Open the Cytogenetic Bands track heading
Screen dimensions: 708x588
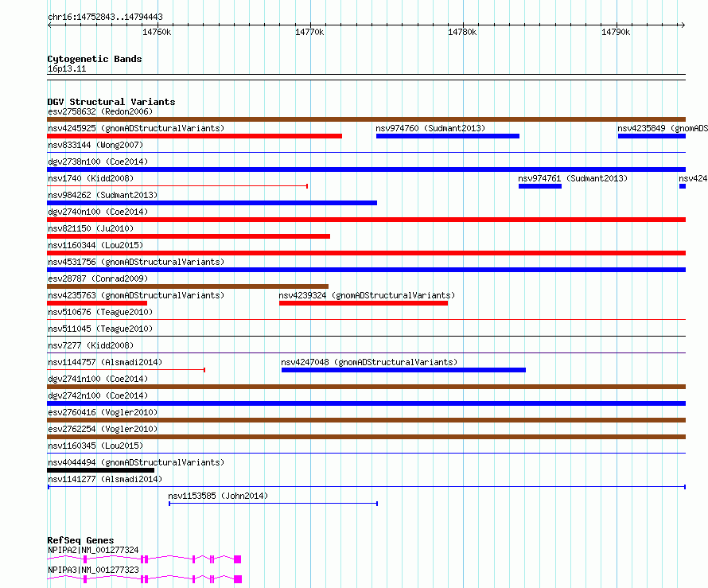95,59
